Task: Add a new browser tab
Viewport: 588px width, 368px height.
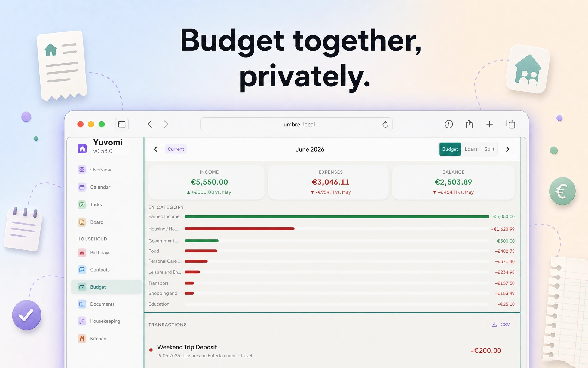Action: (489, 124)
